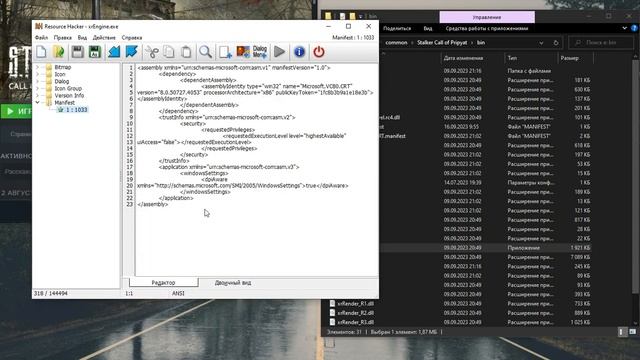Screen dimensions: 640x360
Task: Open the Поделиться ribbon tab in Explorer
Action: (x=397, y=28)
